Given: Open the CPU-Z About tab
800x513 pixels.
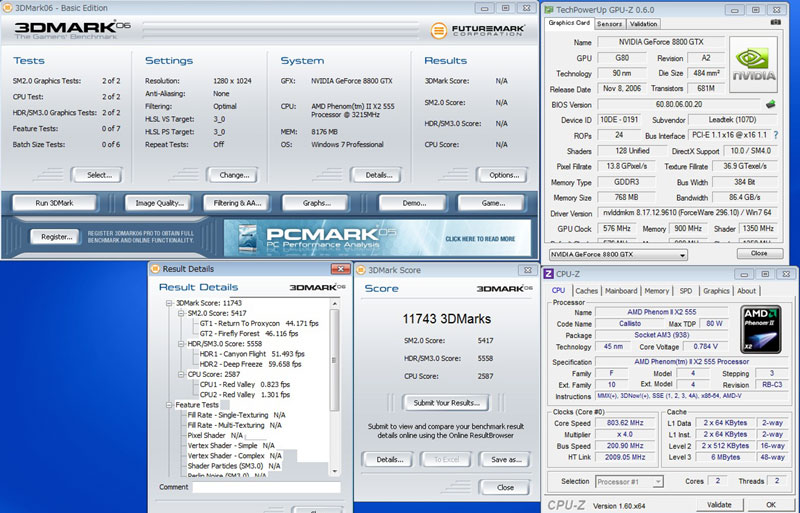Looking at the screenshot, I should point(746,291).
